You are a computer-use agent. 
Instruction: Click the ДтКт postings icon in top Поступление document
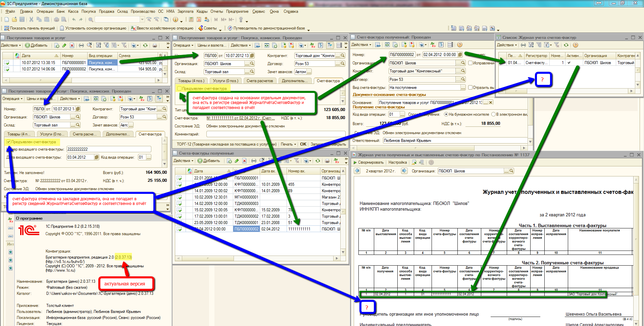click(x=313, y=45)
